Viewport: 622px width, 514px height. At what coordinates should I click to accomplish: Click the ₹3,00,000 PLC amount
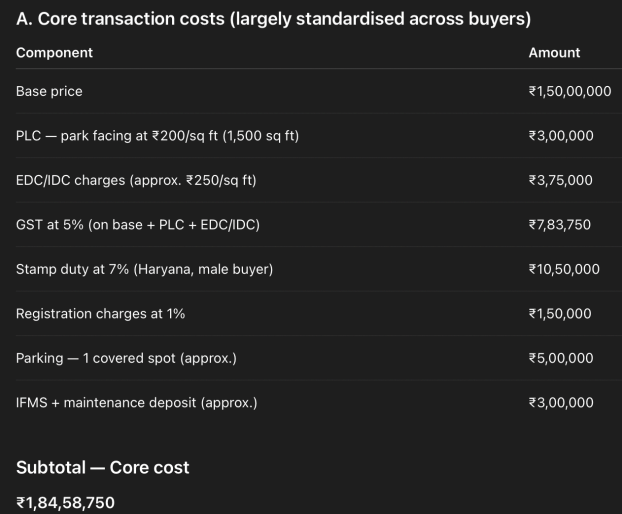[560, 136]
